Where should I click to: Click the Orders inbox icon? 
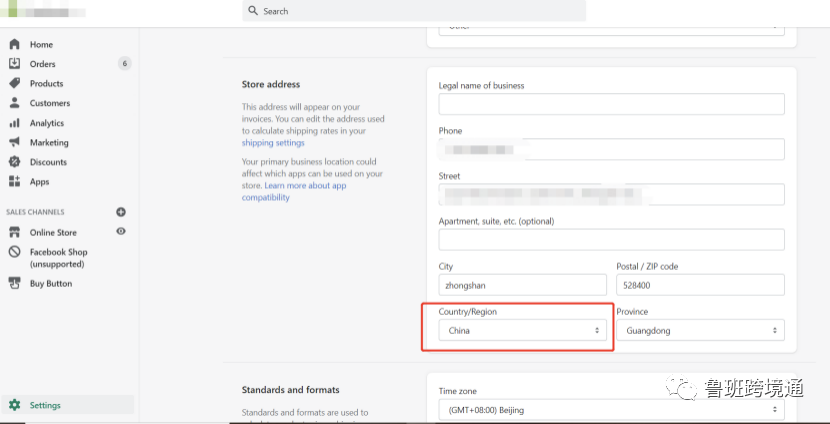point(14,64)
